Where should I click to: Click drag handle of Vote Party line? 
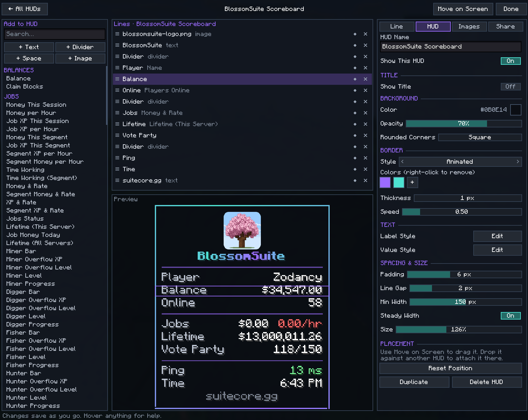coord(117,136)
